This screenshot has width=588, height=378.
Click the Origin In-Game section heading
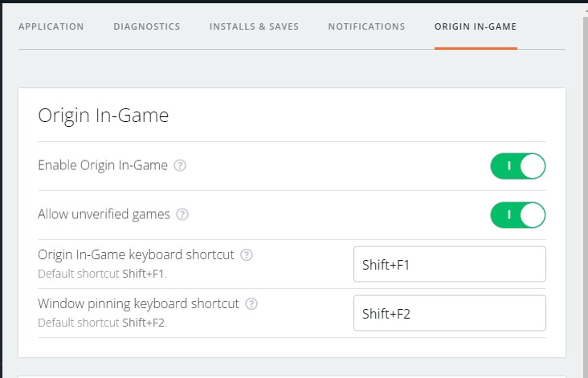point(104,116)
